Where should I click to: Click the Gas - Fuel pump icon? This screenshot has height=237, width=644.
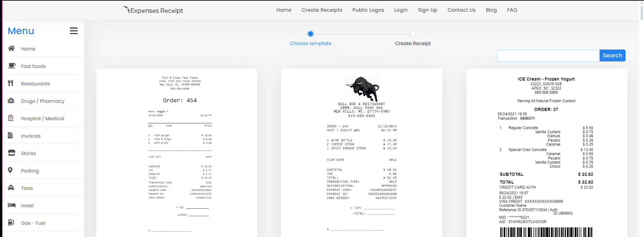coord(11,222)
